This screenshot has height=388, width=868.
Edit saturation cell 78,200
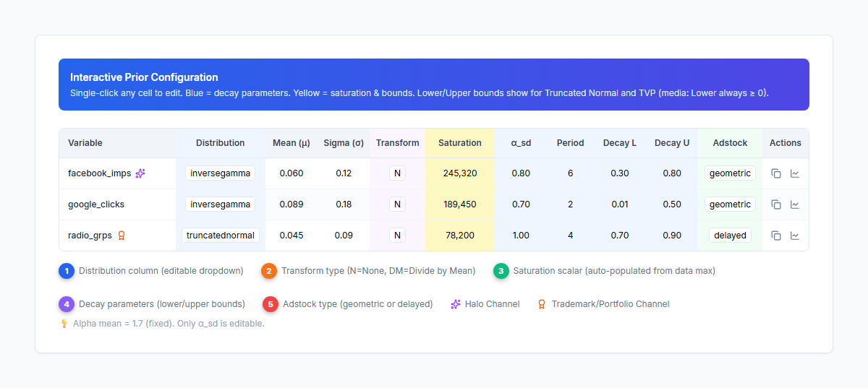coord(460,236)
